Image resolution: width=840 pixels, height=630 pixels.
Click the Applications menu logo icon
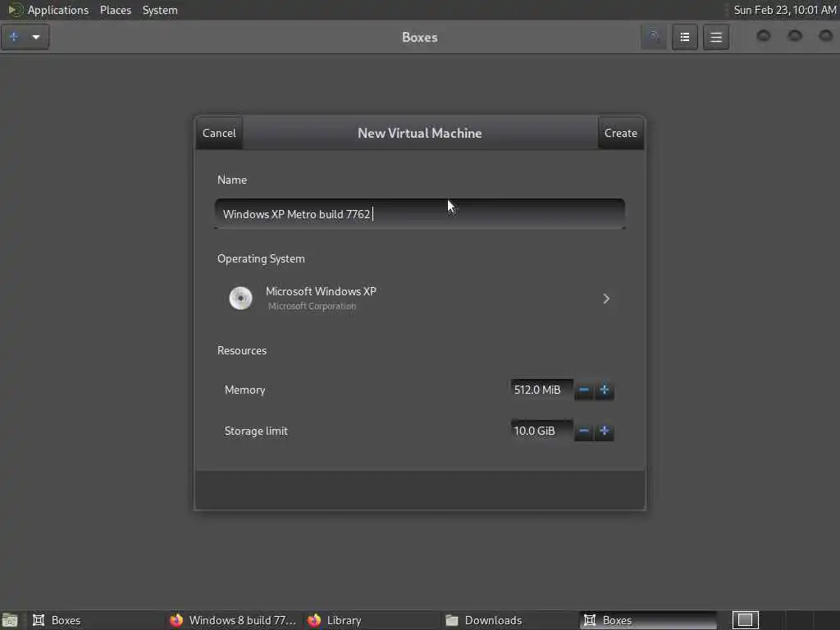pos(15,10)
